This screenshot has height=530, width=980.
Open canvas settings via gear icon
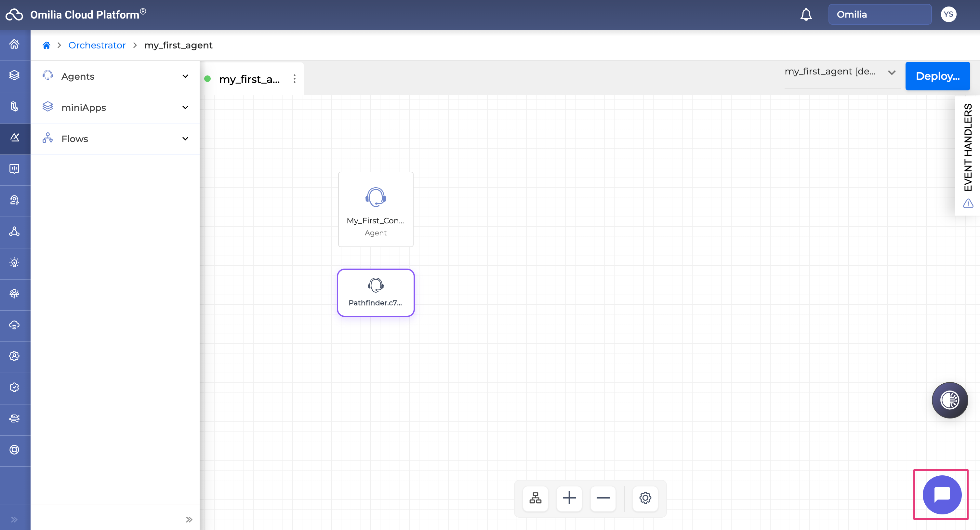click(645, 498)
